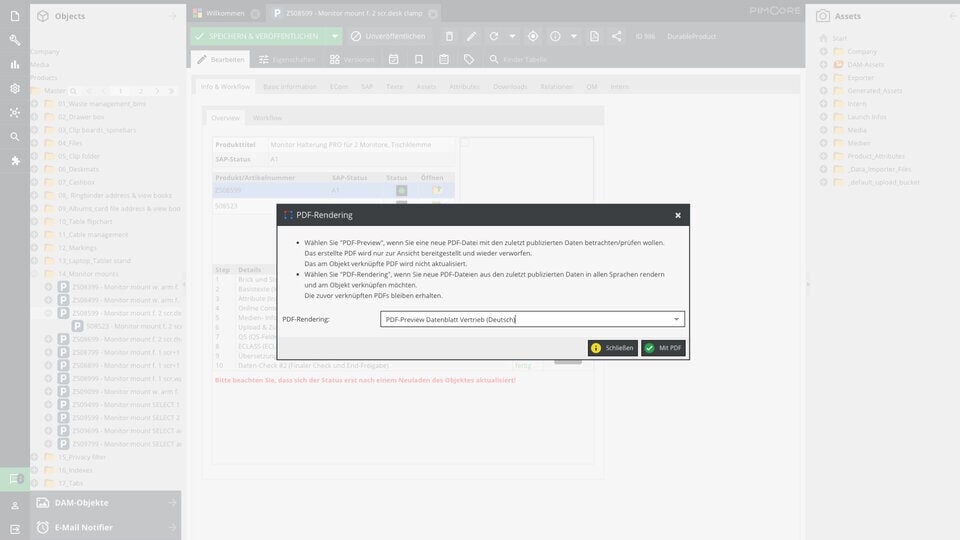Click the Unveröffentlichen button

click(x=388, y=36)
